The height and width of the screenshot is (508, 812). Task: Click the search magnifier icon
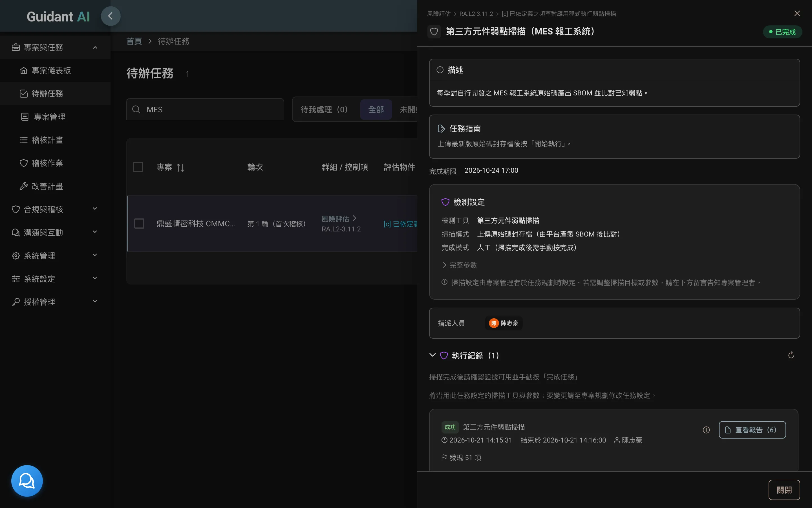(136, 110)
